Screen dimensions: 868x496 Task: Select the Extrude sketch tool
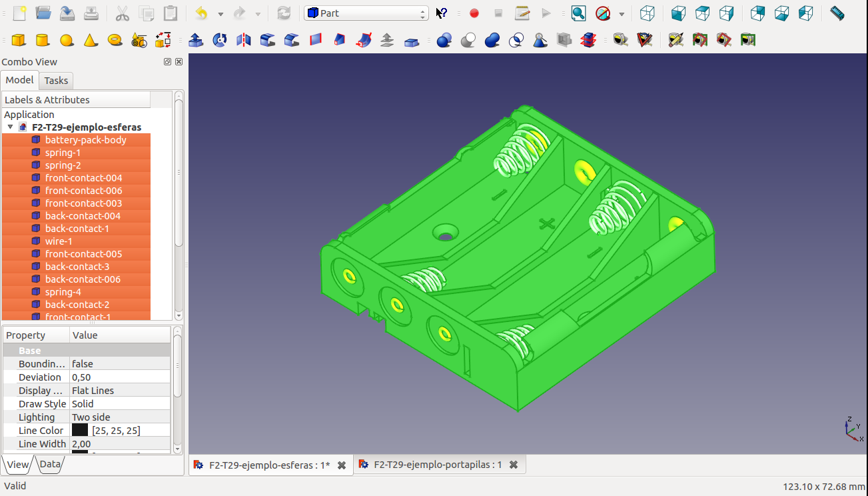pos(196,41)
